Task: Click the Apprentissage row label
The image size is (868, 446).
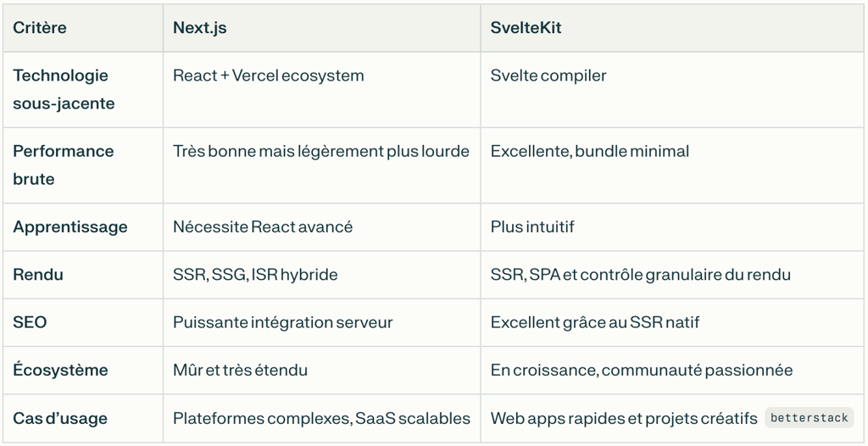Action: coord(70,227)
